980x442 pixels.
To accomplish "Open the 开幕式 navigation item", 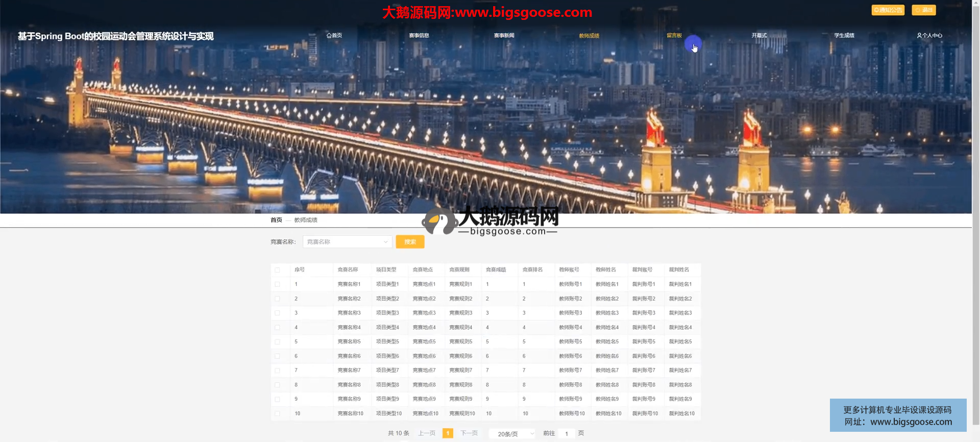I will coord(759,36).
